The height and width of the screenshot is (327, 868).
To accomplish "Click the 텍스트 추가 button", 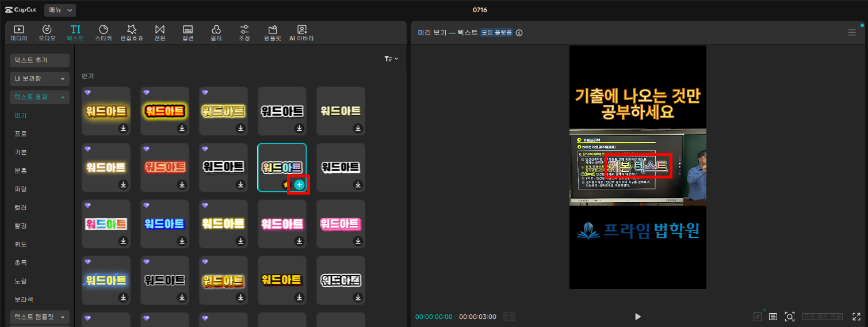I will coord(40,60).
